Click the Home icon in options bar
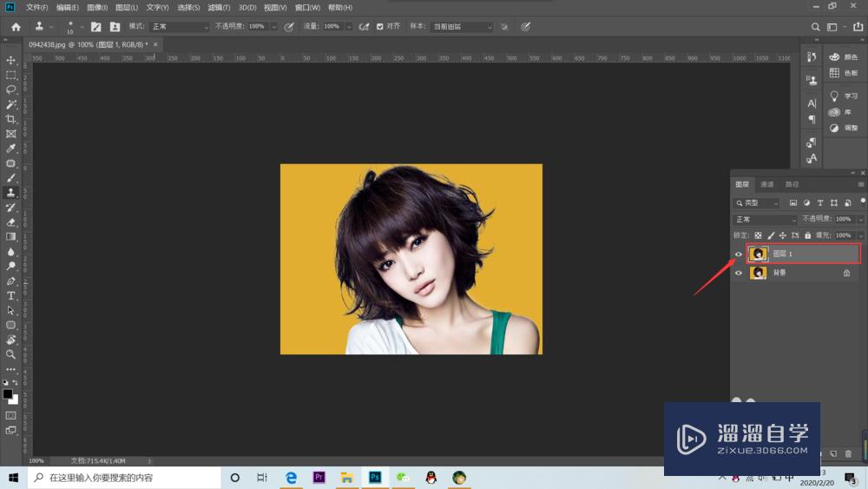This screenshot has height=489, width=868. pyautogui.click(x=16, y=27)
